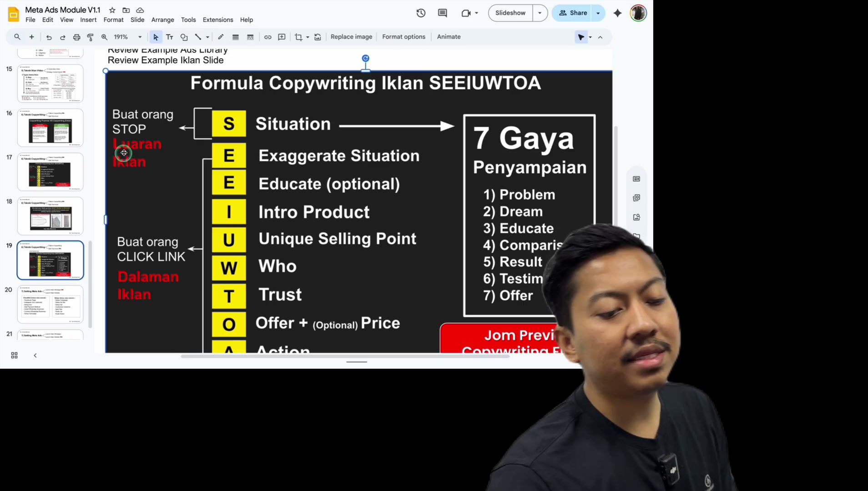Hide the menus with up chevron
Viewport: 868px width, 491px height.
point(600,37)
